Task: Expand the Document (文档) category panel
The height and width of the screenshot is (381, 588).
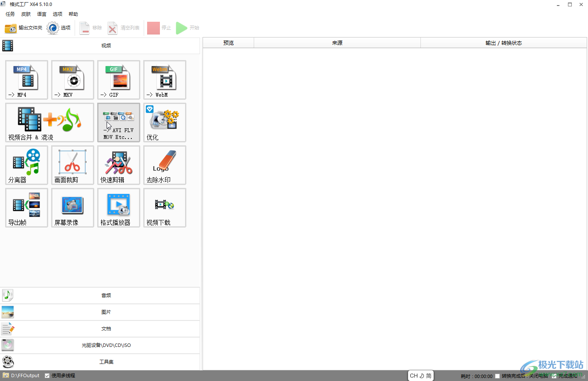Action: pyautogui.click(x=100, y=329)
